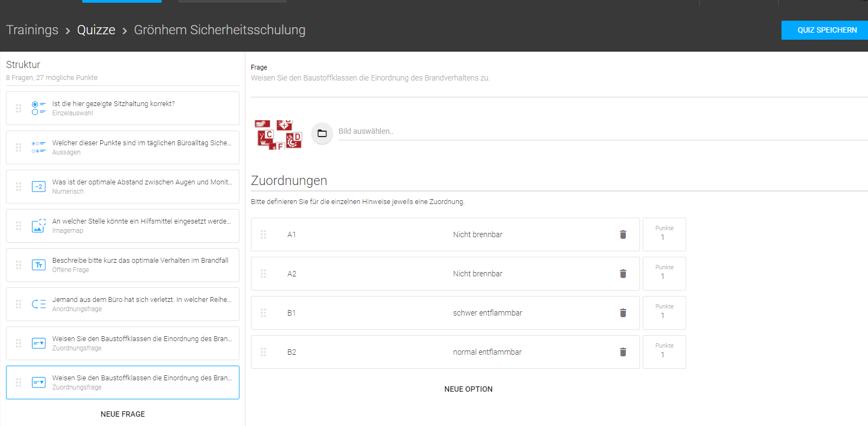Open the image file browser folder icon

tap(322, 133)
